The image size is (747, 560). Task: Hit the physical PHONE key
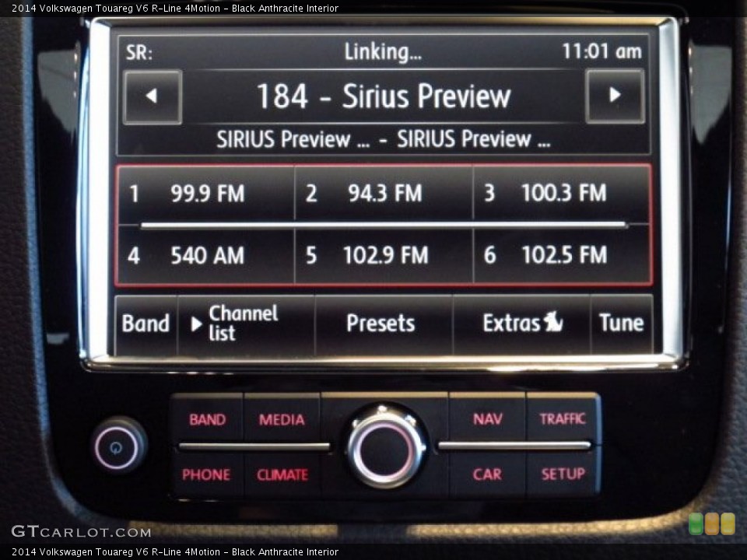click(206, 474)
